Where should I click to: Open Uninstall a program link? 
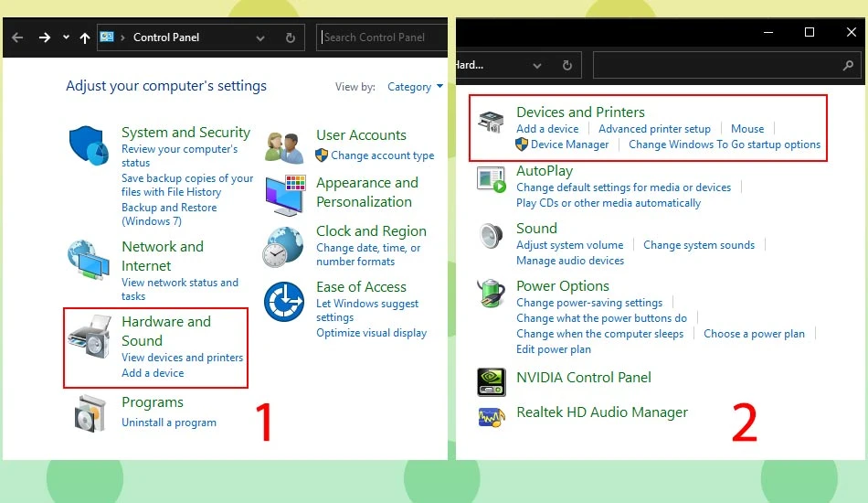pos(169,423)
